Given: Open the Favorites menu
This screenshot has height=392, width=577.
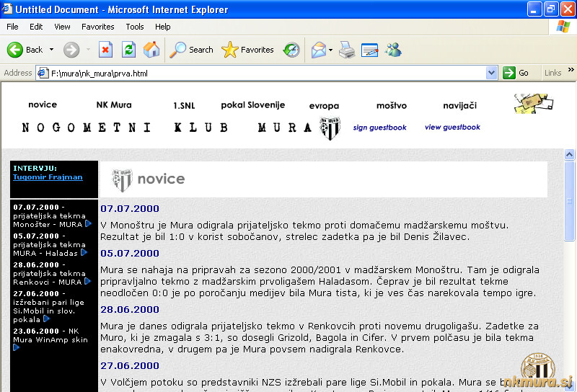Looking at the screenshot, I should pyautogui.click(x=97, y=27).
